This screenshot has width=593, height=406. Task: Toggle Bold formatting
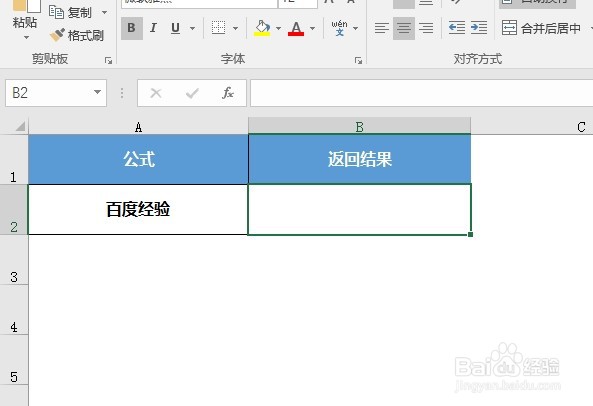132,28
